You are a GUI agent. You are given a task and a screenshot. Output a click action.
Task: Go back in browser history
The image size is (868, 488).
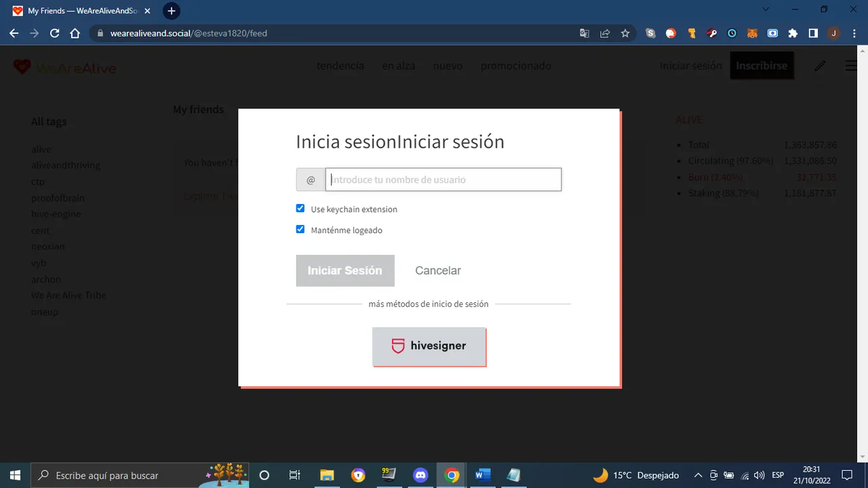[x=14, y=33]
